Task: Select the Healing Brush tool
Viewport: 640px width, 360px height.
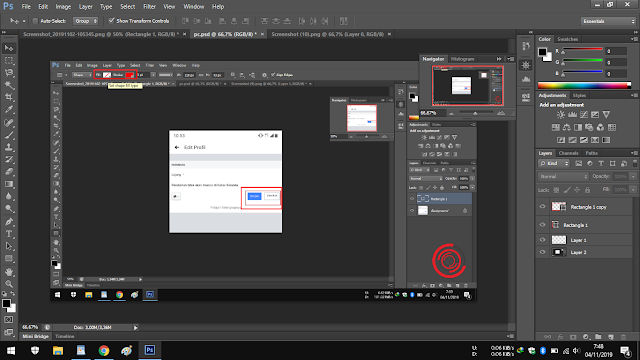Action: coord(9,122)
